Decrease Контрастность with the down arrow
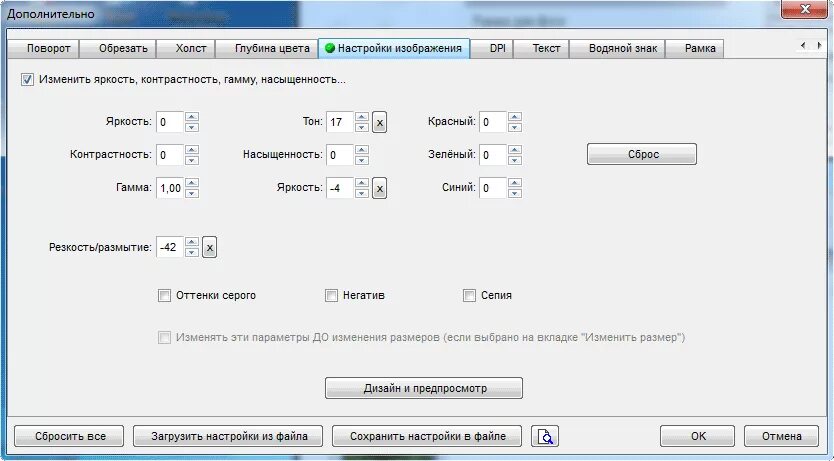Screen dimensions: 834x461 [x=192, y=160]
